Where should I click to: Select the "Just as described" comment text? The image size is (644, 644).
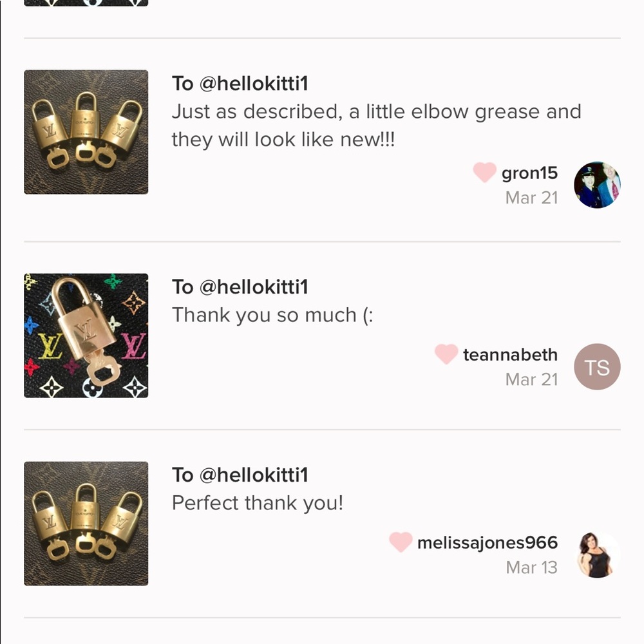[376, 126]
